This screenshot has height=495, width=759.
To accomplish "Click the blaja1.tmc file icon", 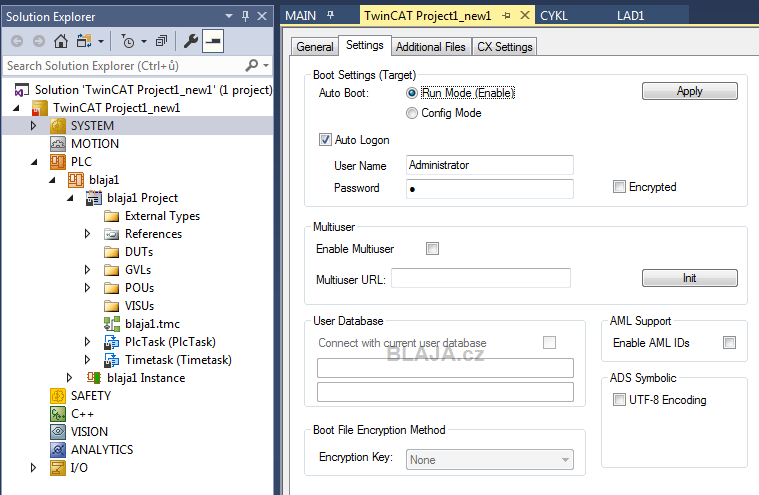I will coord(112,324).
